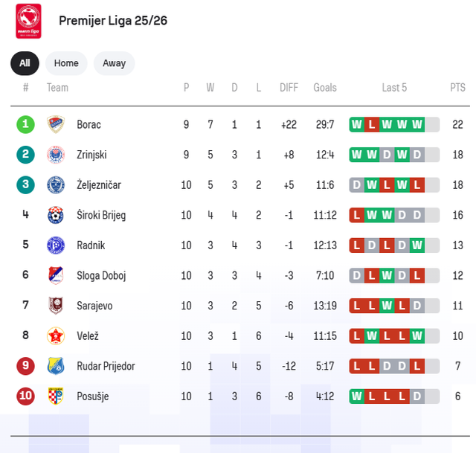Click the Radnik team crest

pyautogui.click(x=55, y=245)
